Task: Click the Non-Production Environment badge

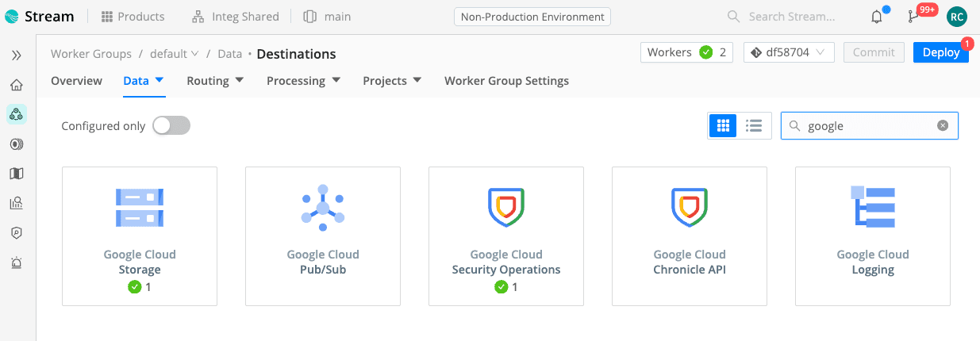Action: click(532, 17)
